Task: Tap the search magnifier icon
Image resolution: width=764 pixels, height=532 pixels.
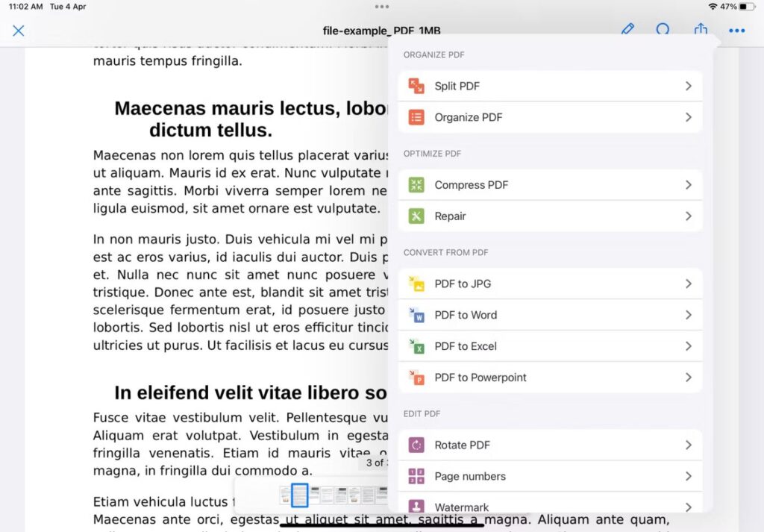Action: [x=663, y=29]
